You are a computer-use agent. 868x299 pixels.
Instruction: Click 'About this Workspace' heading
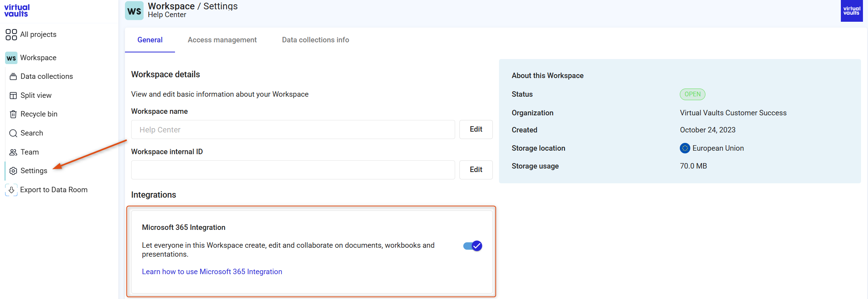pos(547,76)
